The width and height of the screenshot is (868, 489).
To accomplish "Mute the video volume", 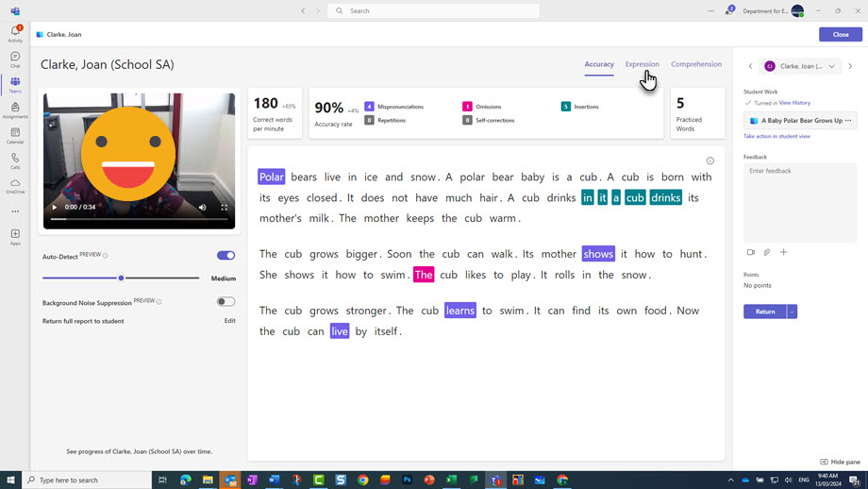I will tap(203, 207).
